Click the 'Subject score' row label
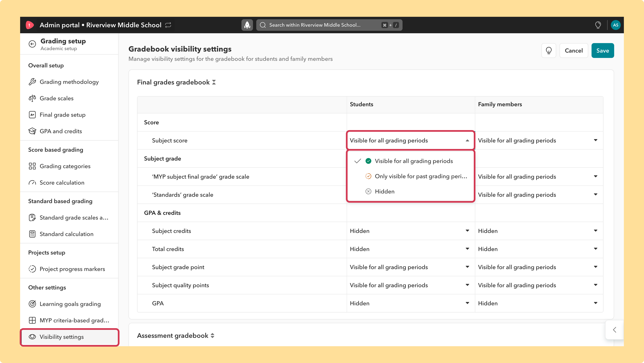 169,141
